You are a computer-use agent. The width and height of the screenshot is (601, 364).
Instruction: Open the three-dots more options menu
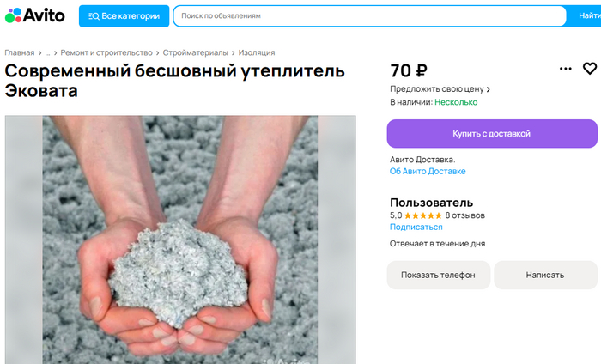pyautogui.click(x=565, y=69)
